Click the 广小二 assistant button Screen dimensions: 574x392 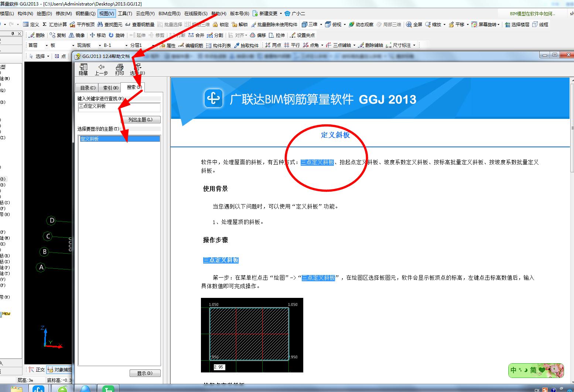tap(295, 13)
